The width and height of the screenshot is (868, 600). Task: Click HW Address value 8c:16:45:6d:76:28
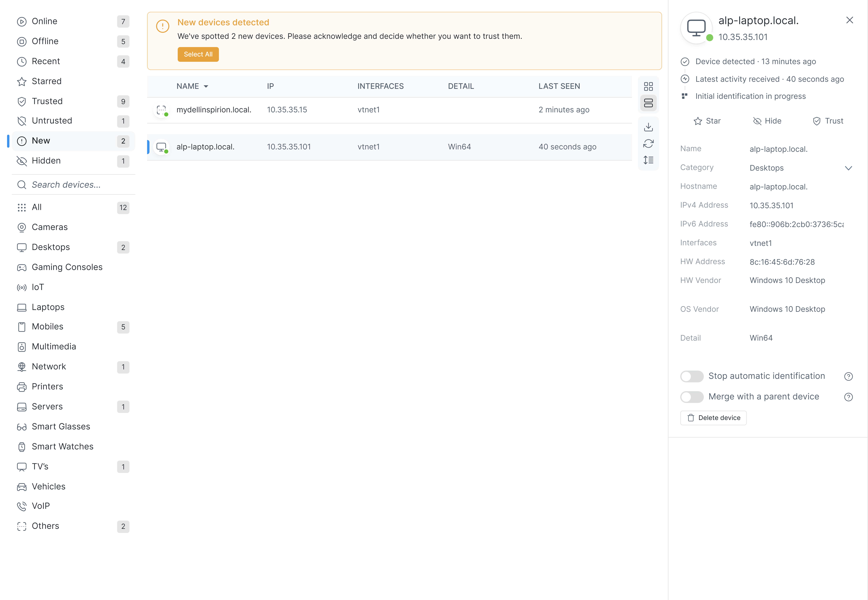[x=782, y=262]
